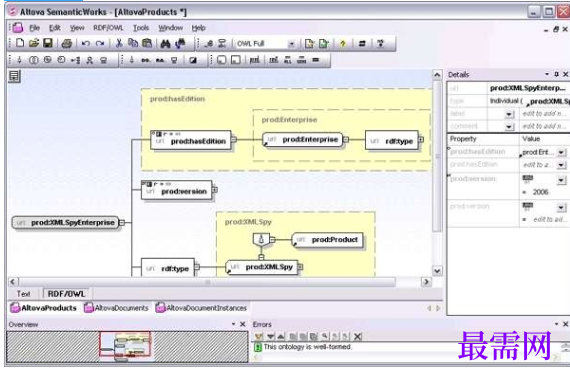Open the comment row dropdown in Details
570x377 pixels.
click(x=509, y=127)
